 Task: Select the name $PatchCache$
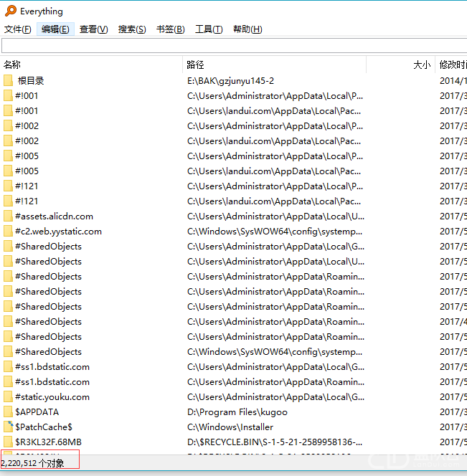pos(44,427)
